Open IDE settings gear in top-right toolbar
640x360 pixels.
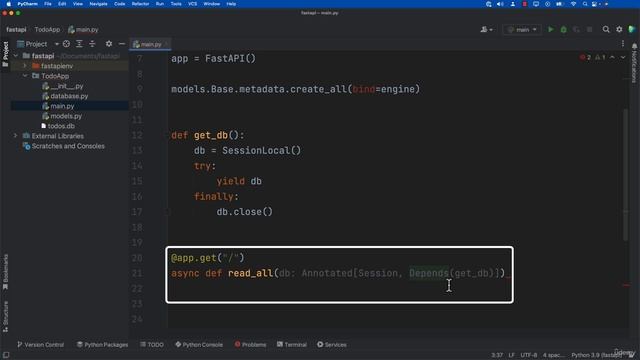pos(619,29)
